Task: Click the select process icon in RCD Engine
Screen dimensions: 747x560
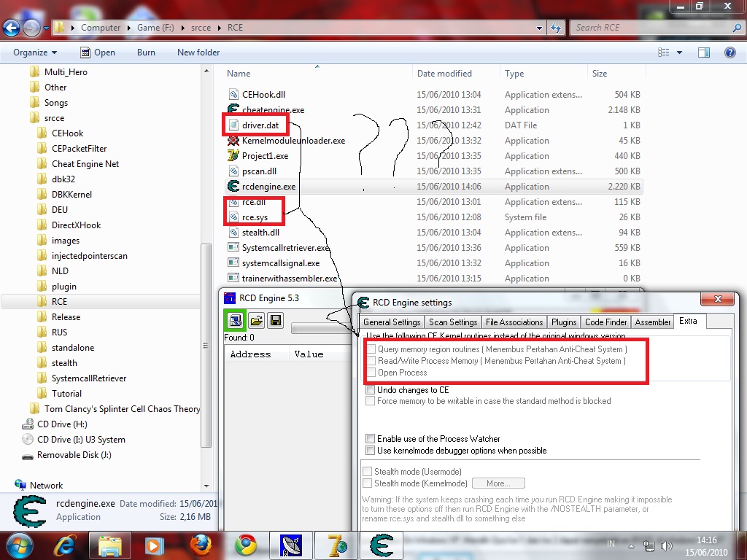Action: (x=235, y=320)
